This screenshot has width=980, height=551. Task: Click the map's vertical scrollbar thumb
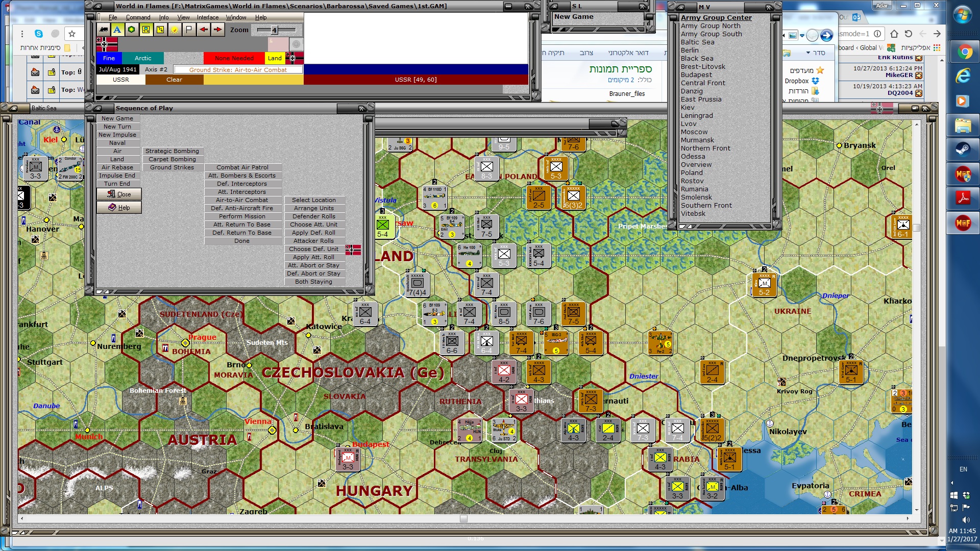[x=917, y=228]
